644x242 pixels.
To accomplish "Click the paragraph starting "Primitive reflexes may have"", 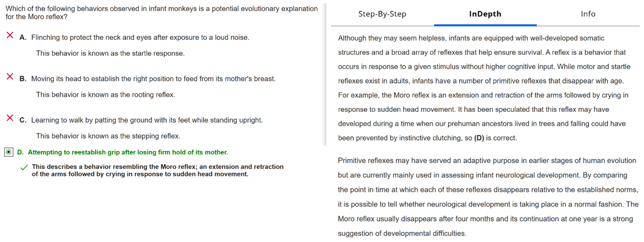I will [488, 197].
